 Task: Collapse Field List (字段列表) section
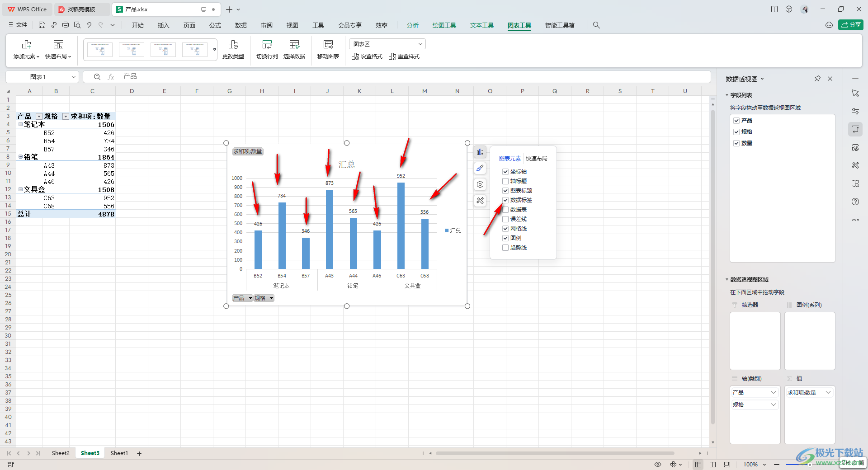tap(727, 95)
